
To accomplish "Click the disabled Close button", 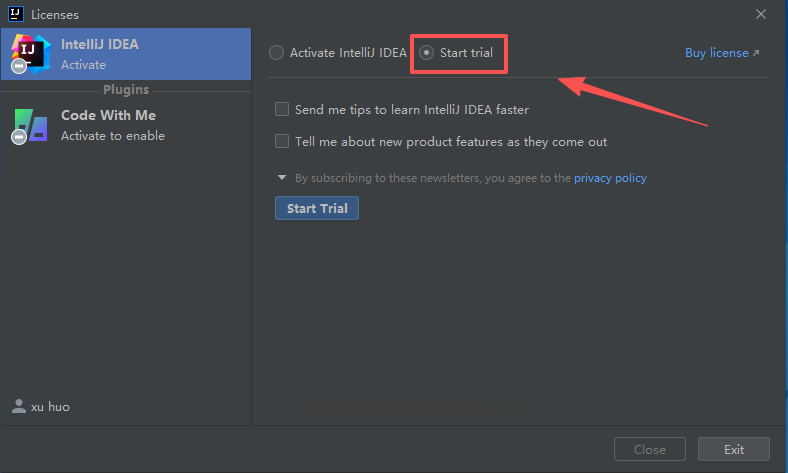I will (650, 449).
